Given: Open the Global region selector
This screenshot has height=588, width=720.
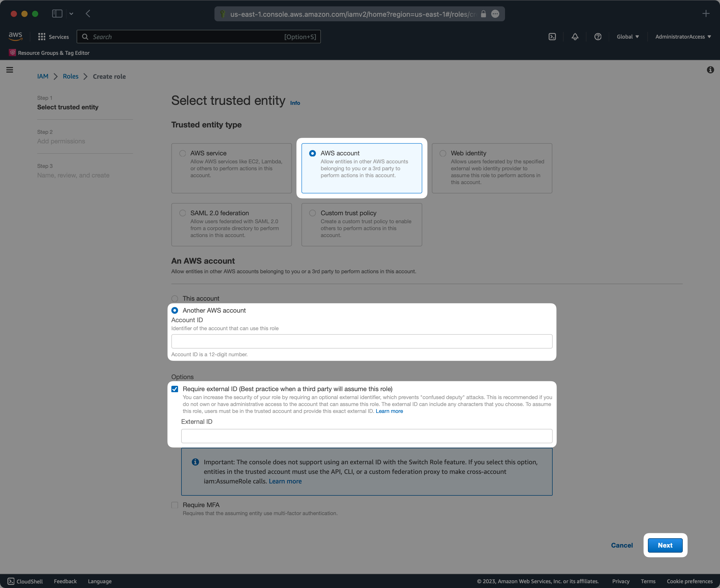Looking at the screenshot, I should coord(627,36).
